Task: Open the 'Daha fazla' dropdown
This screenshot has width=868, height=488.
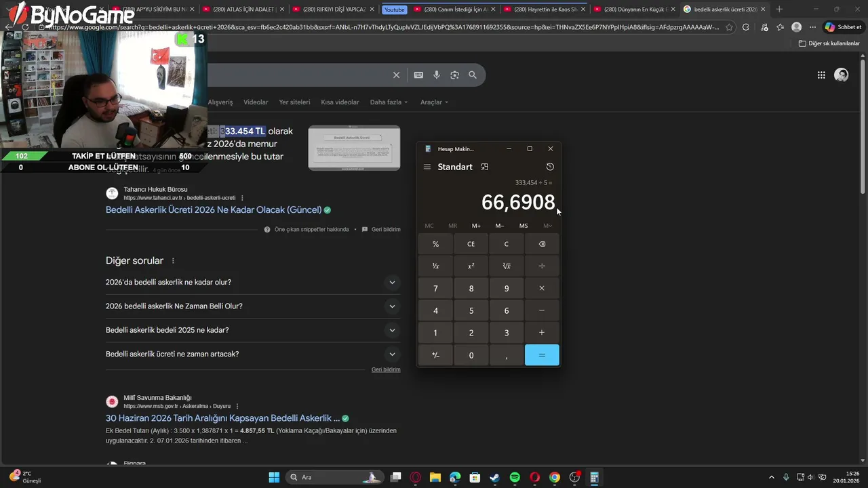Action: (389, 102)
